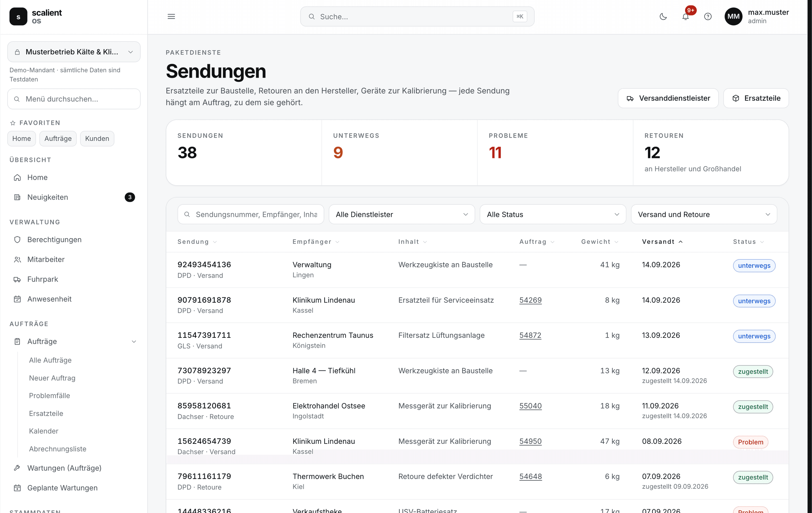This screenshot has width=812, height=513.
Task: Sort by the Status column header
Action: (x=748, y=242)
